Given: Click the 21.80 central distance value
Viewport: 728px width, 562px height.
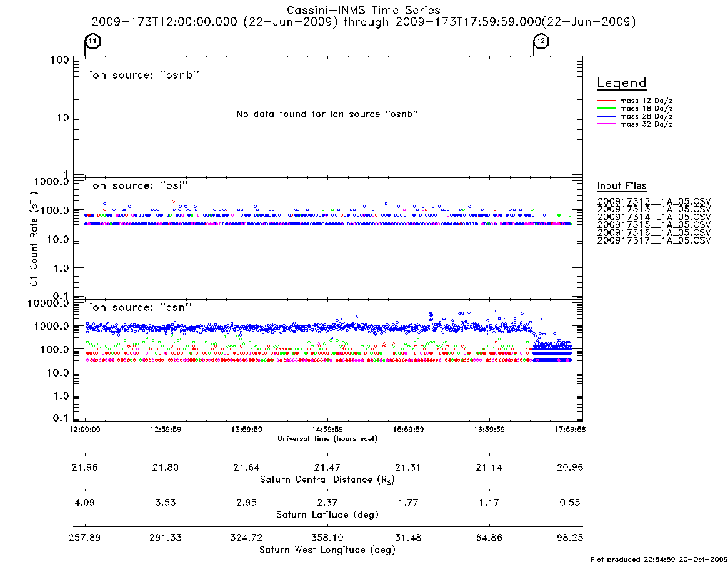Looking at the screenshot, I should pyautogui.click(x=166, y=467).
